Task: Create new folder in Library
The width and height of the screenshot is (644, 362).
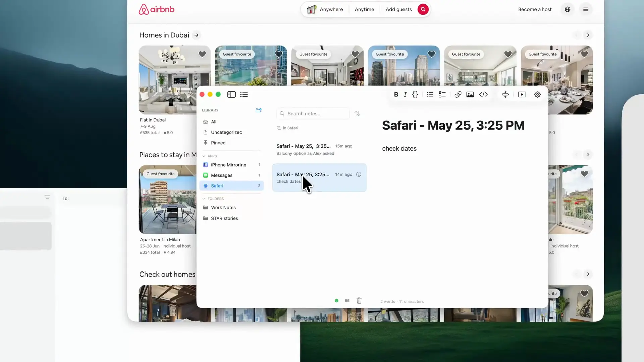Action: coord(258,110)
